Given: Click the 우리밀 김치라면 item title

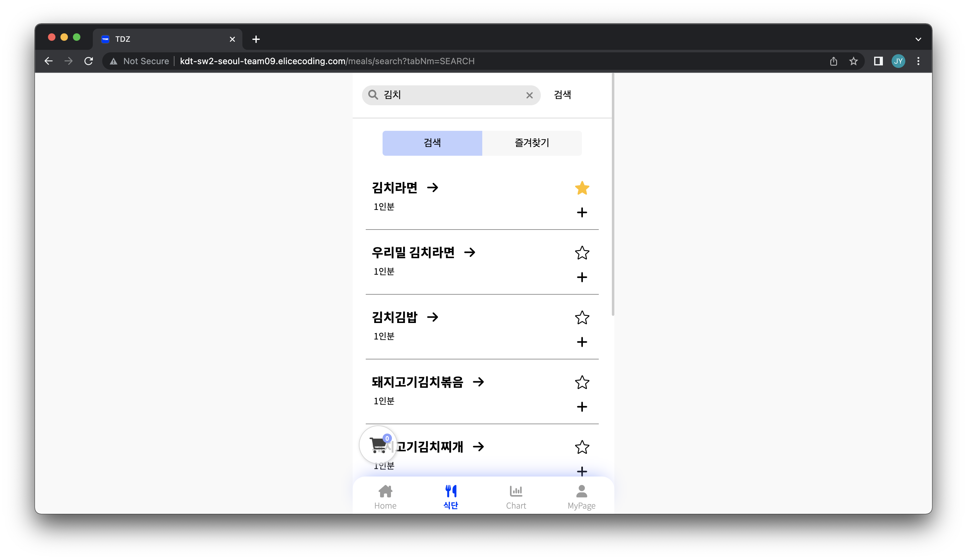Looking at the screenshot, I should pos(413,253).
